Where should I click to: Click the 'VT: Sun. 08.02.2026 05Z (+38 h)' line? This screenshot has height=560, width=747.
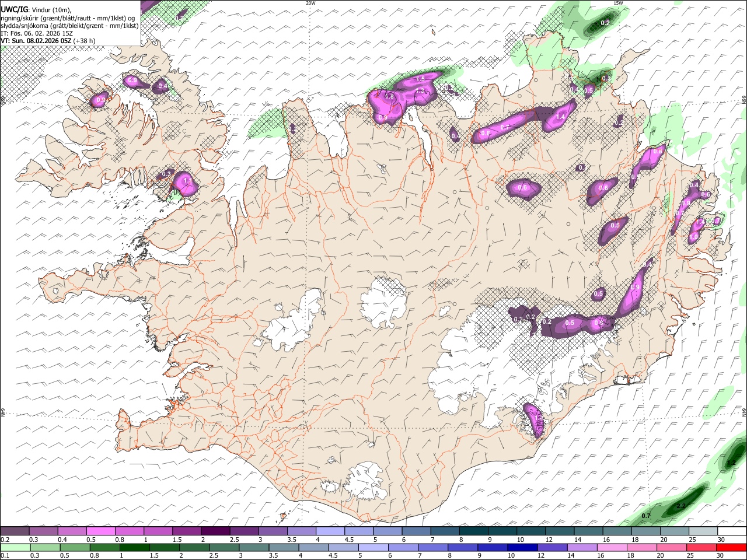tap(48, 41)
